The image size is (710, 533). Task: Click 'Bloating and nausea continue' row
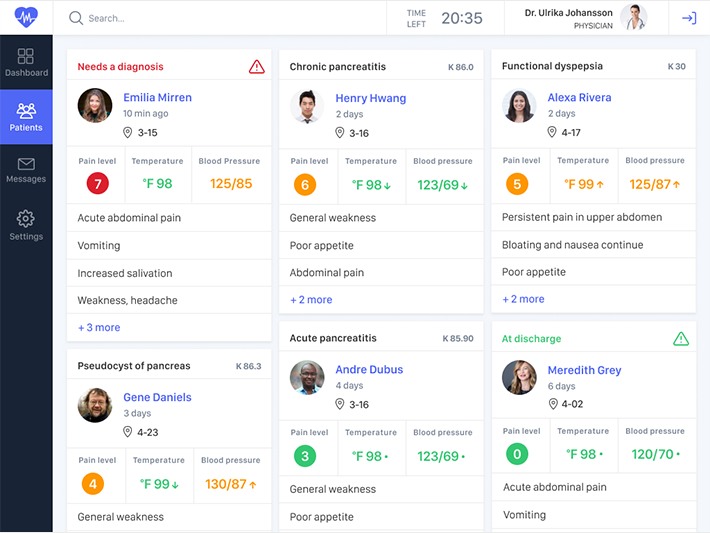pos(593,245)
